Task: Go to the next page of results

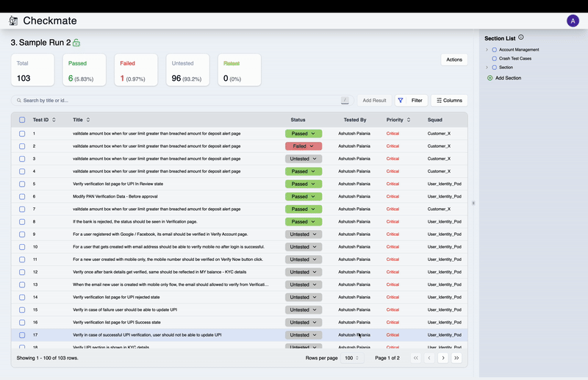Action: coord(442,358)
